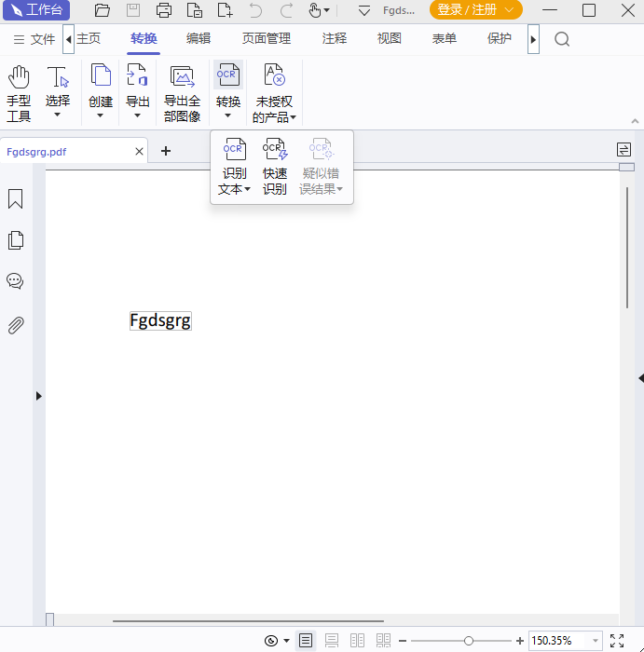Open the attachments paperclip panel
Viewport: 644px width, 652px height.
pos(15,325)
